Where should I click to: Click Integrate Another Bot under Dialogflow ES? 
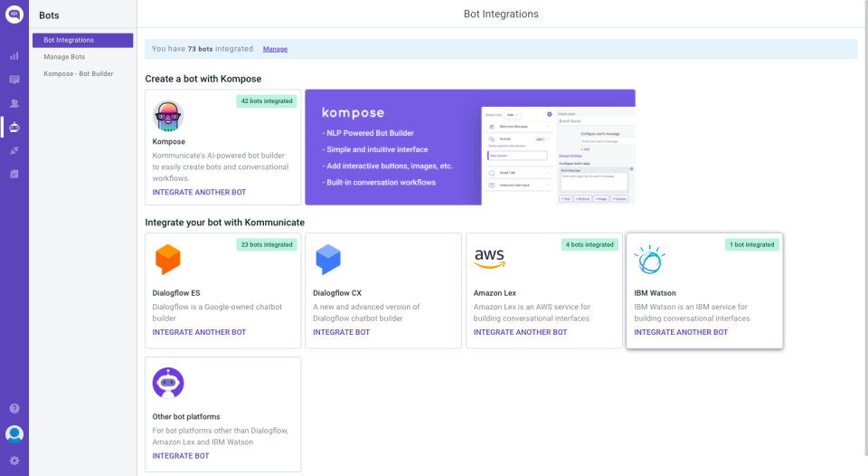(199, 332)
